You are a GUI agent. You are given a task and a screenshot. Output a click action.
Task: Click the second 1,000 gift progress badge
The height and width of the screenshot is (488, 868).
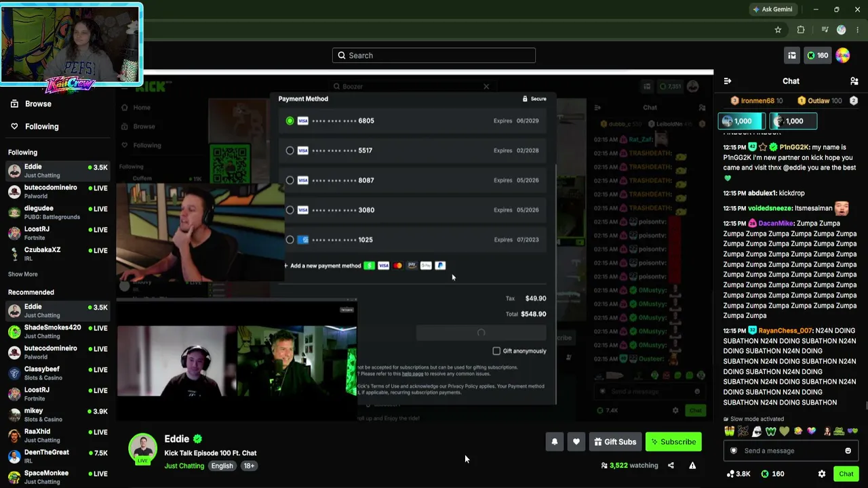pyautogui.click(x=793, y=121)
